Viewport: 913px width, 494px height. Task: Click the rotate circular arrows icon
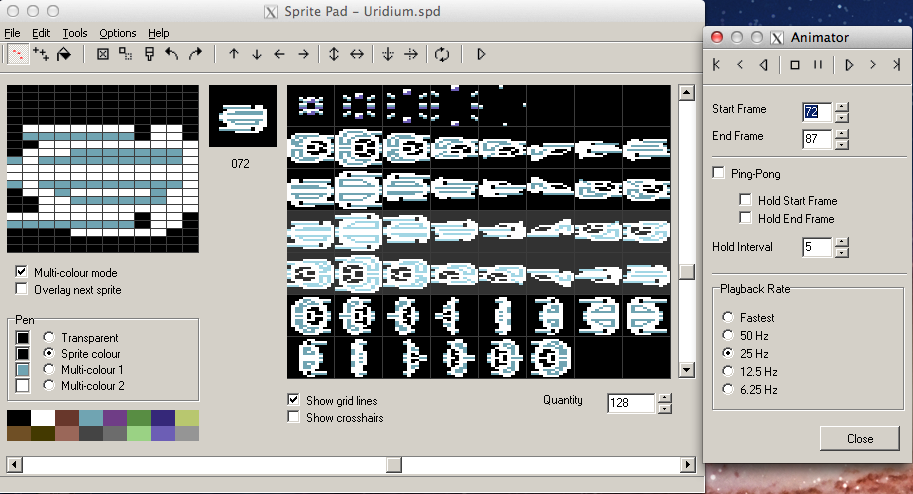click(x=442, y=54)
